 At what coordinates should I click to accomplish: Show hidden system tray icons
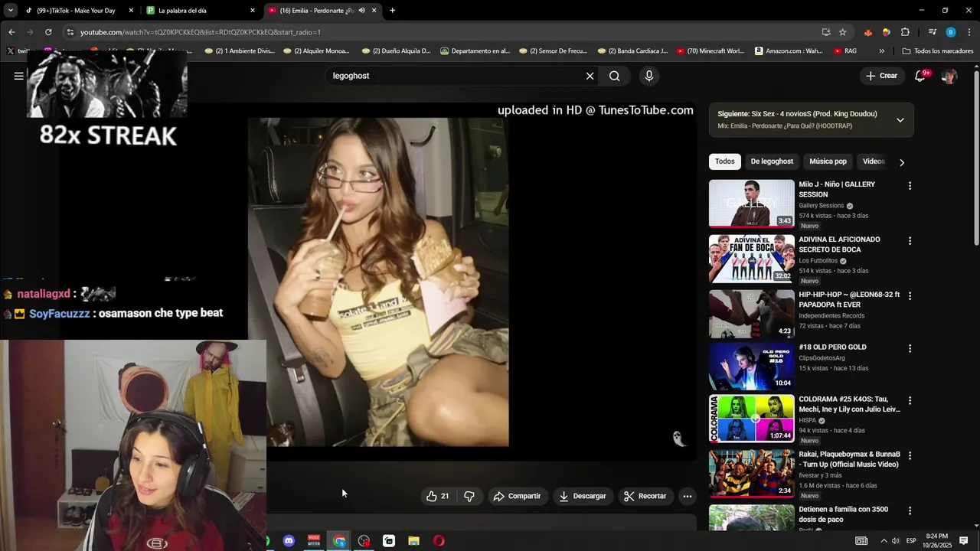pos(883,541)
